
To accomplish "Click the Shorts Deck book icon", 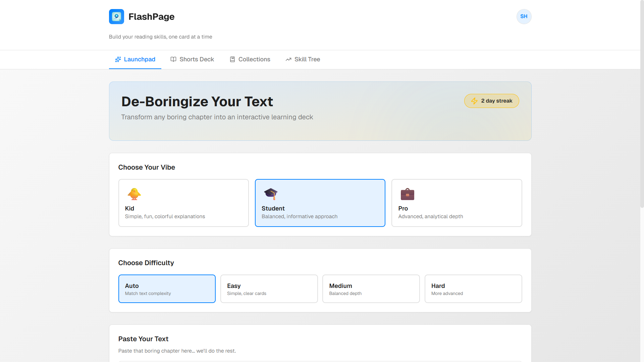I will [x=173, y=59].
